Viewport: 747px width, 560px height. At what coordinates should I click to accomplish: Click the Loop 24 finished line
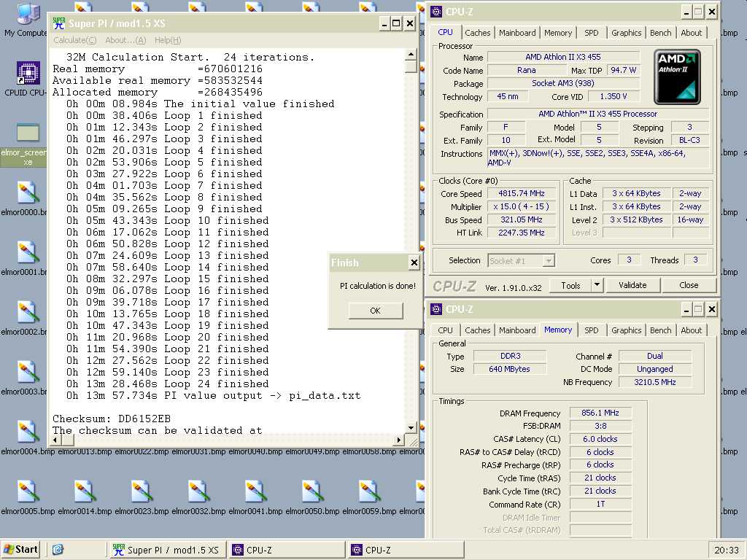pos(167,384)
